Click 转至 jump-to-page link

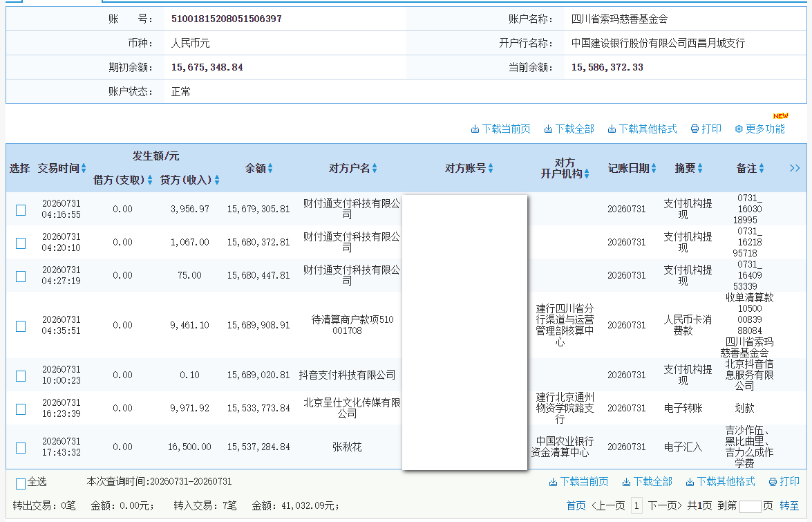(789, 505)
